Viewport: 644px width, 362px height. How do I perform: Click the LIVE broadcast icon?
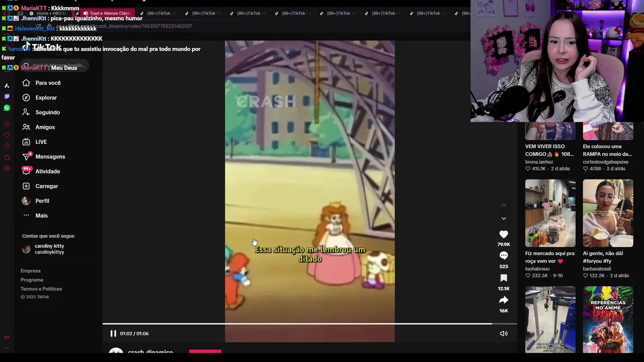pyautogui.click(x=26, y=142)
